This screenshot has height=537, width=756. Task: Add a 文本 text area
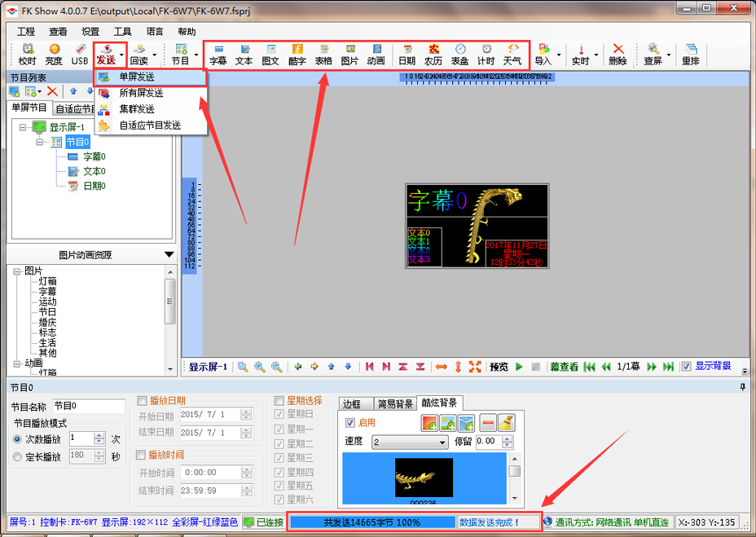(x=244, y=55)
